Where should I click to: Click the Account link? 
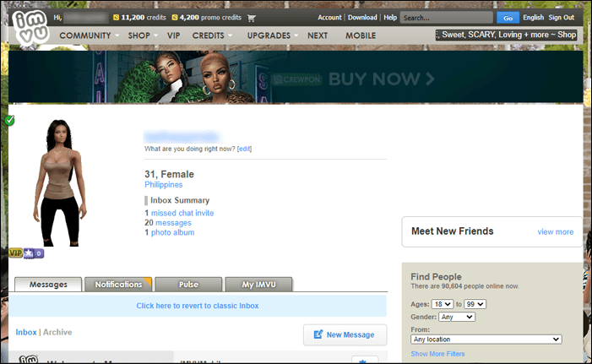point(329,18)
